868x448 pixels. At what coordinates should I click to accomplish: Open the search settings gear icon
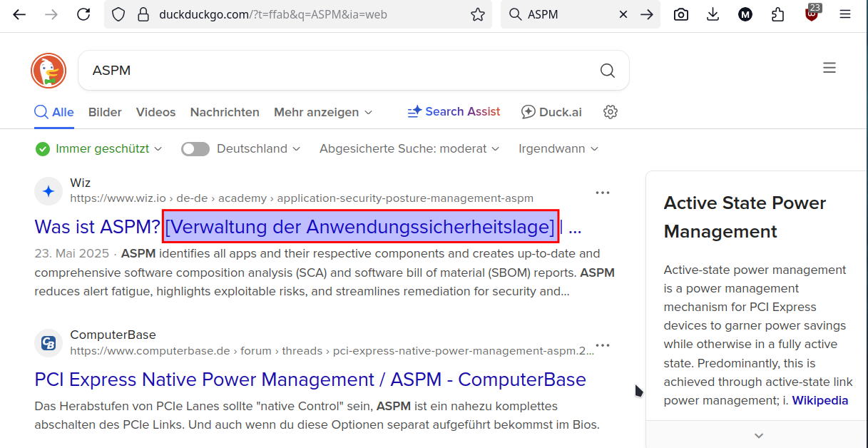point(610,112)
